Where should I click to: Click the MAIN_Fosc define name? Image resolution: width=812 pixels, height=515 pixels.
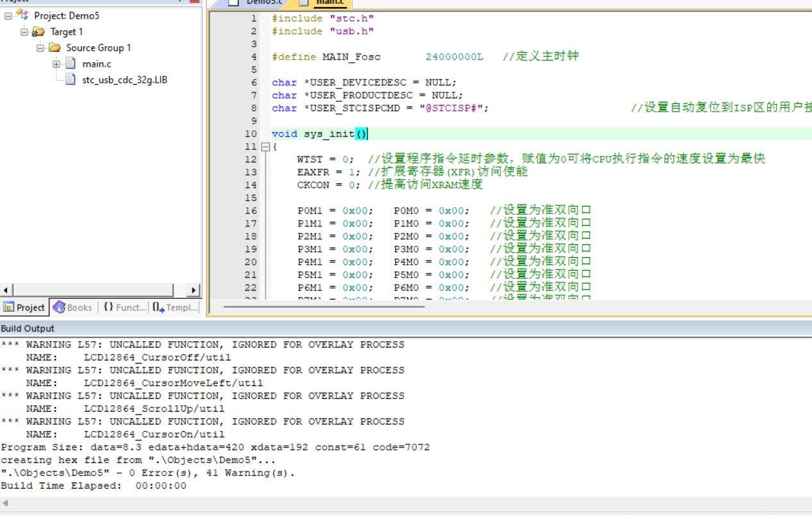point(351,57)
